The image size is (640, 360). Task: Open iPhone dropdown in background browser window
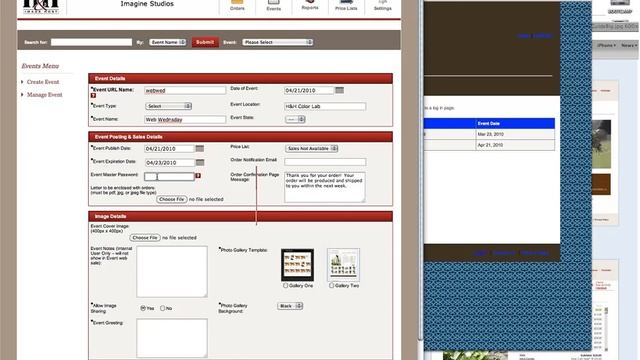[607, 45]
